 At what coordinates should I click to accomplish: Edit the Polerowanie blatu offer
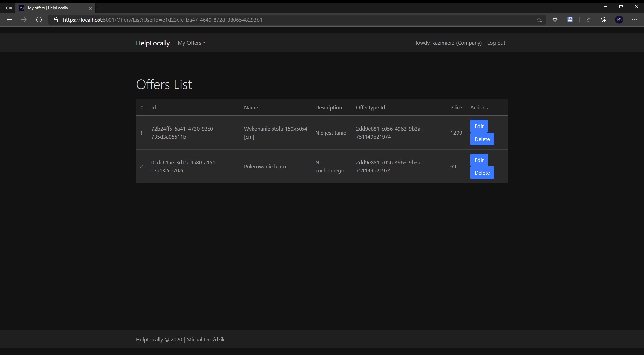pyautogui.click(x=479, y=160)
